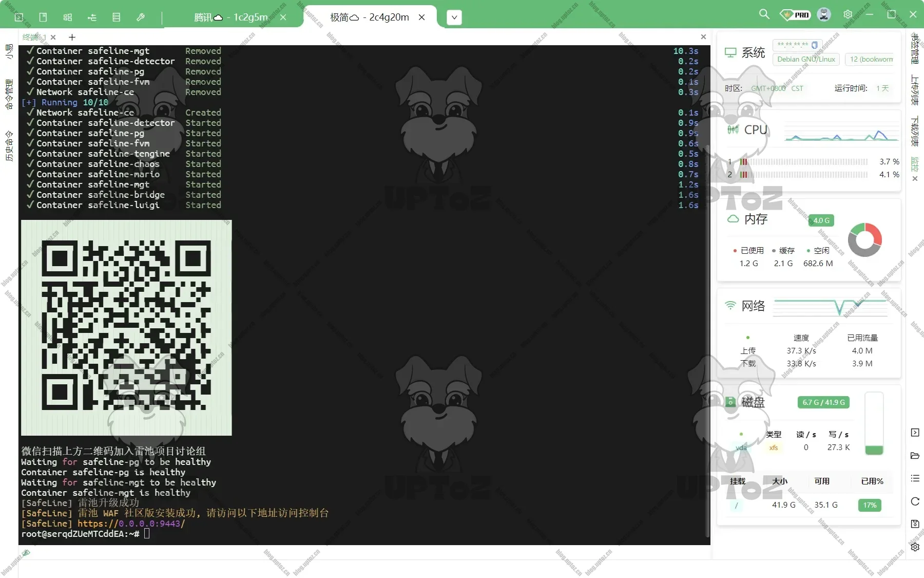Close the 腾讯 1c2g5m session tab
This screenshot has height=578, width=924.
tap(283, 17)
